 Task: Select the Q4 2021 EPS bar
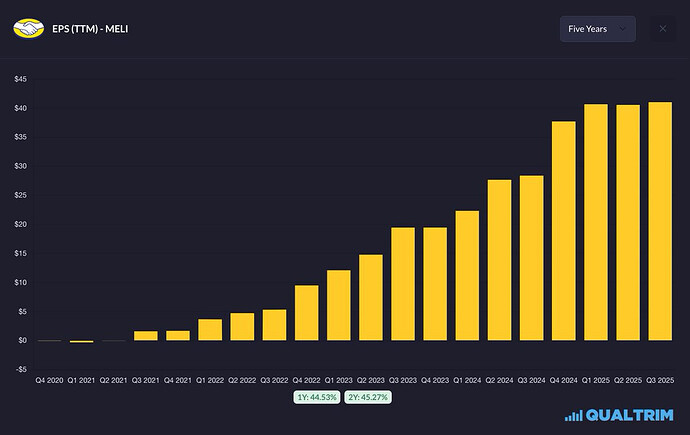tap(178, 336)
